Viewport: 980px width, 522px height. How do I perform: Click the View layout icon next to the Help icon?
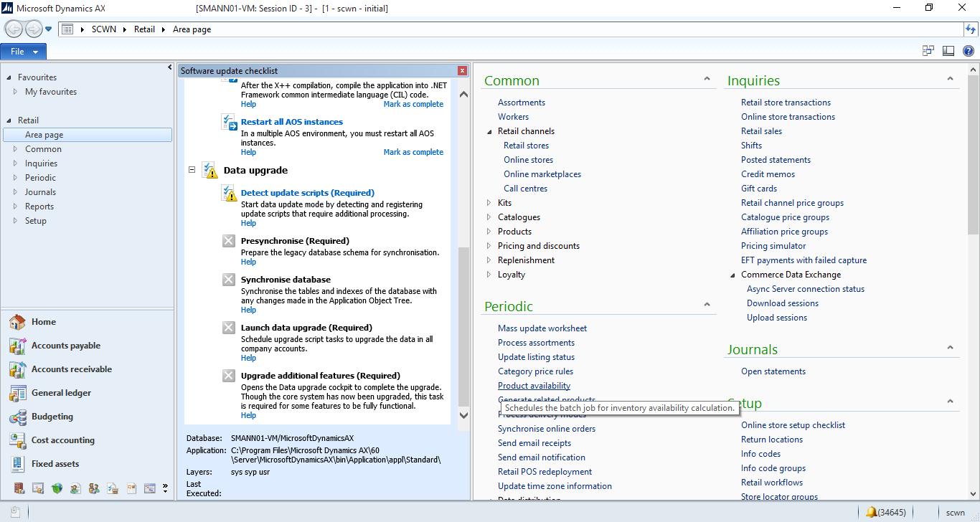coord(948,51)
